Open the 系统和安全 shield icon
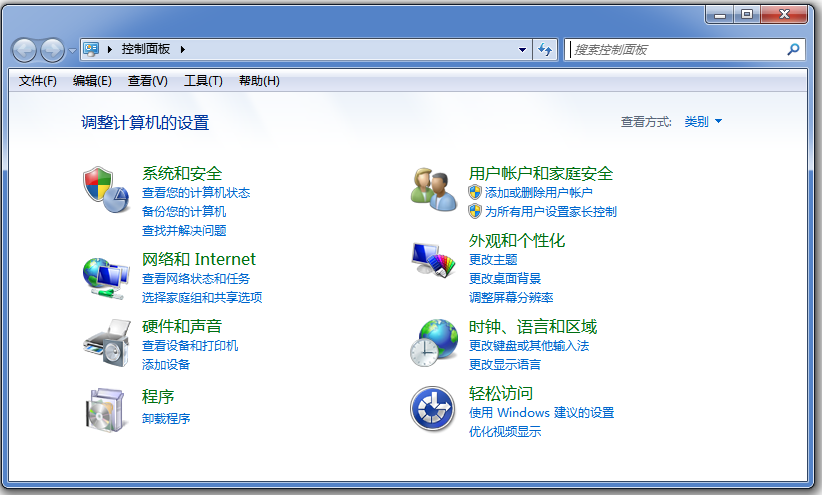 pos(106,189)
